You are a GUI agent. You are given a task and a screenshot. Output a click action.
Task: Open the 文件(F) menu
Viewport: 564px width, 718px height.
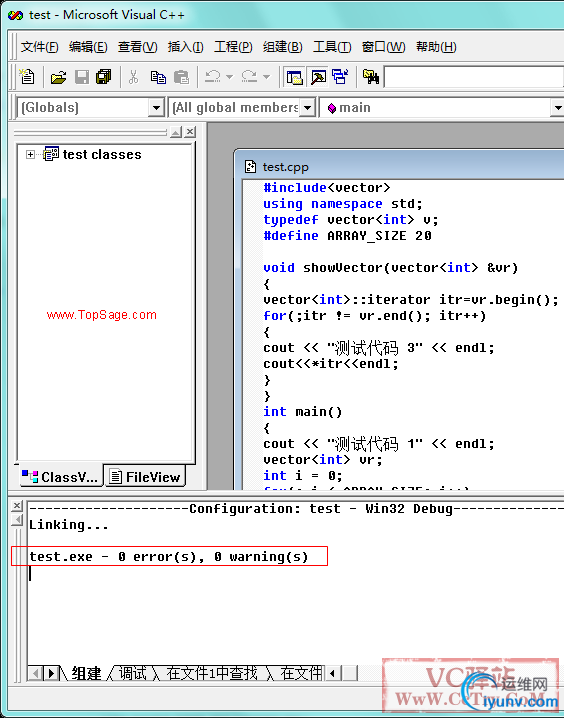[39, 47]
